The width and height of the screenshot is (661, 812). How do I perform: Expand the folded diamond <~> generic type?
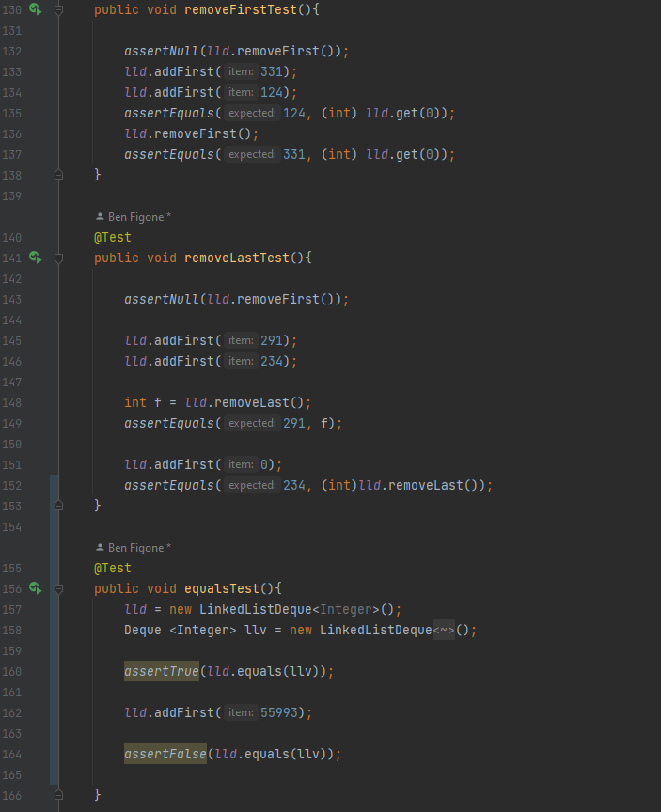coord(444,631)
